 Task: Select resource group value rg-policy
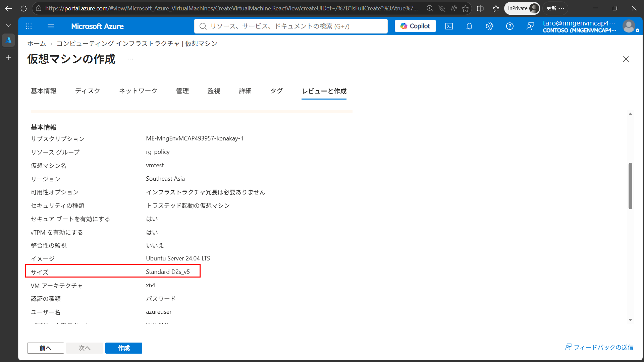158,152
